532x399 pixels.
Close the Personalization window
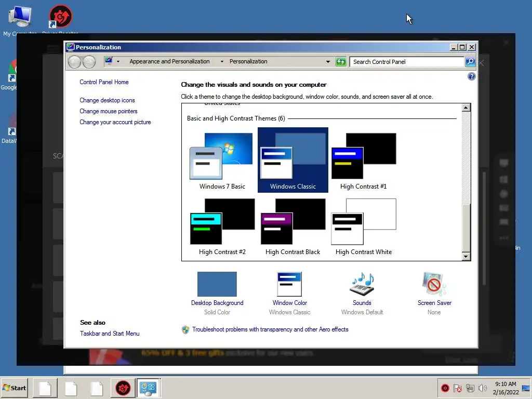471,47
